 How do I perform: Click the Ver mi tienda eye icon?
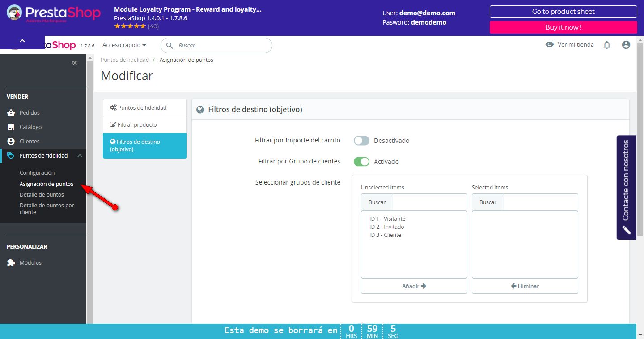click(x=550, y=44)
